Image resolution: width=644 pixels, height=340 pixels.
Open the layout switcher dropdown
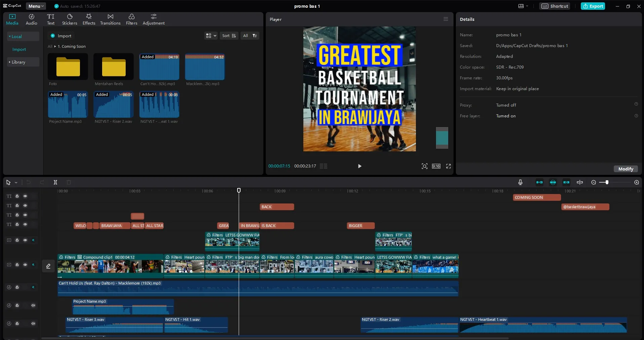[523, 6]
